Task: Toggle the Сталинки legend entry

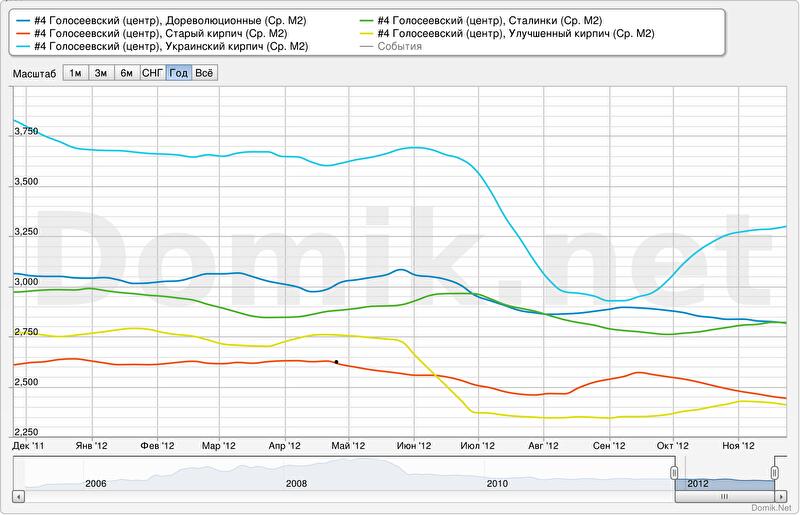Action: click(490, 20)
